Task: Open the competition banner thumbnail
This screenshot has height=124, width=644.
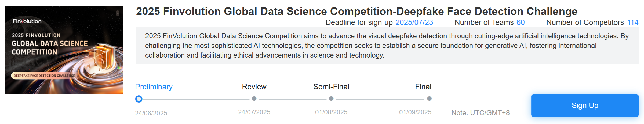Action: click(64, 50)
